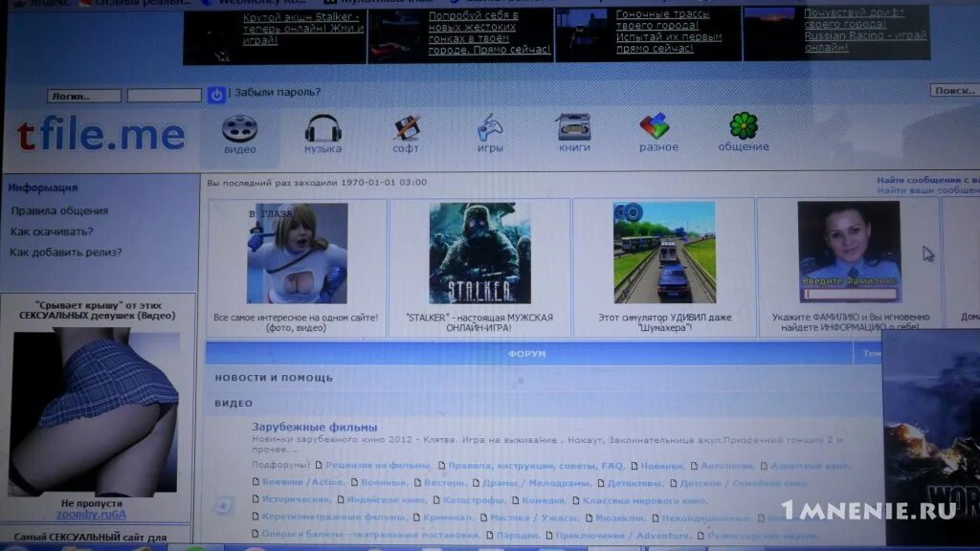Click into the Логин input field
The image size is (980, 551).
(84, 97)
